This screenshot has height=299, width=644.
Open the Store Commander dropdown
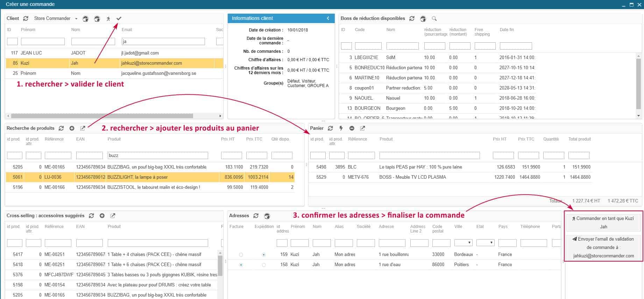[76, 19]
